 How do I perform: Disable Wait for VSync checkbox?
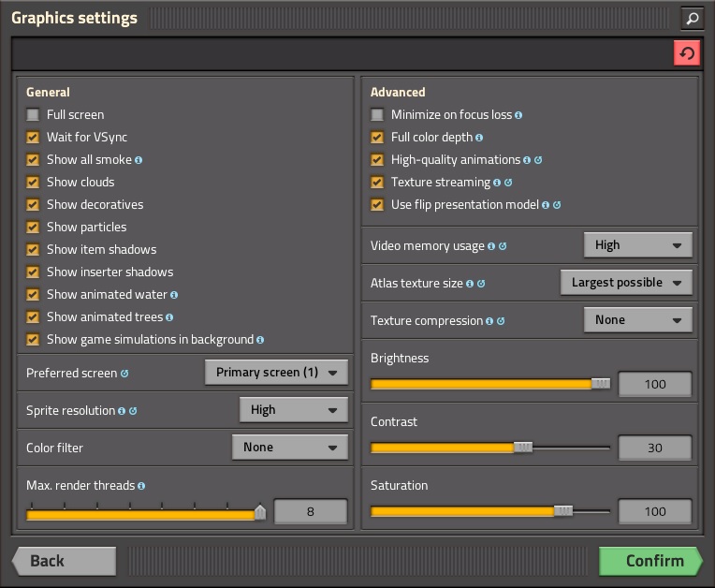[34, 138]
